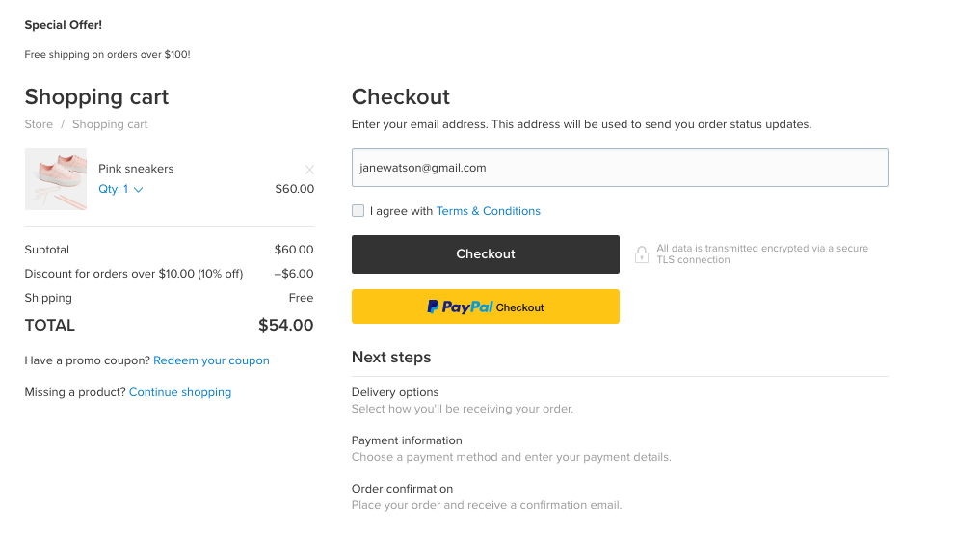Click the Redeem your coupon link
Screen dimensions: 956x560
pos(211,360)
